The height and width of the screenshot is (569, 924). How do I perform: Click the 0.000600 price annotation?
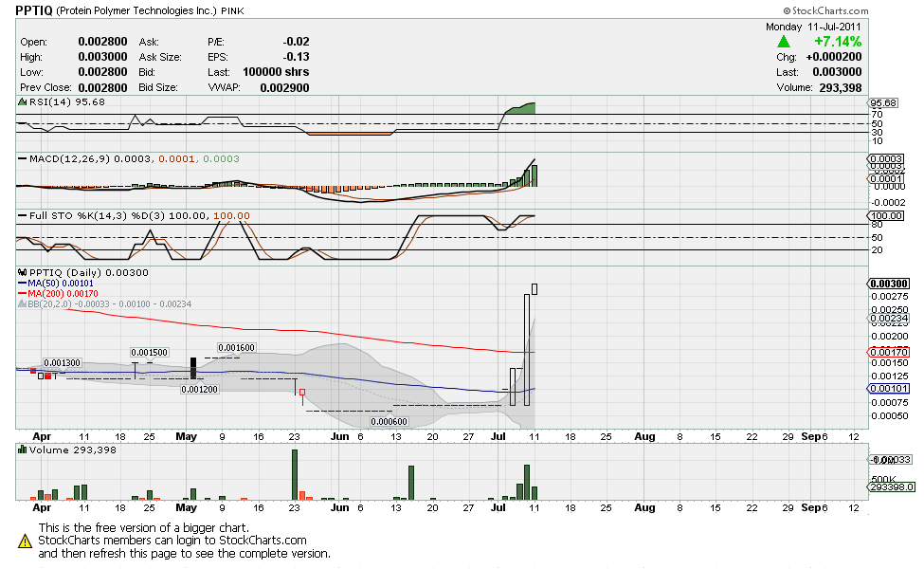389,422
